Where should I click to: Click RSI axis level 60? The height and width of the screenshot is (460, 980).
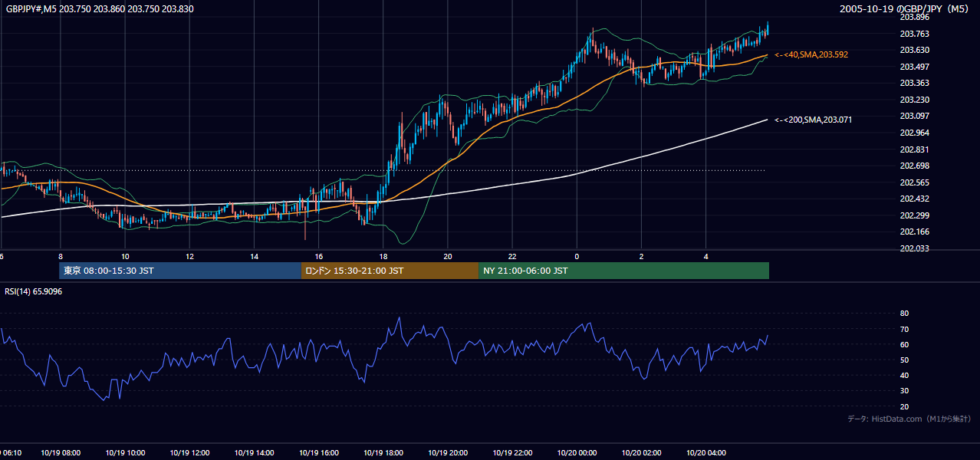(904, 344)
